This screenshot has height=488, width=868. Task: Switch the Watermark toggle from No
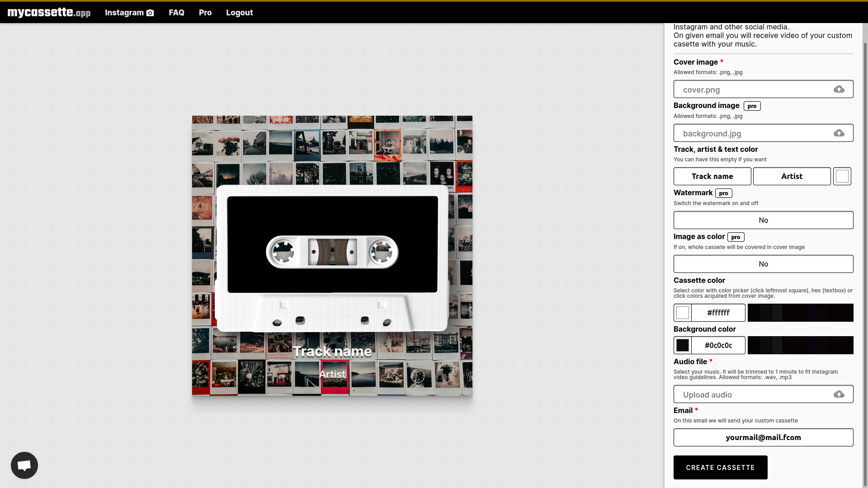763,220
